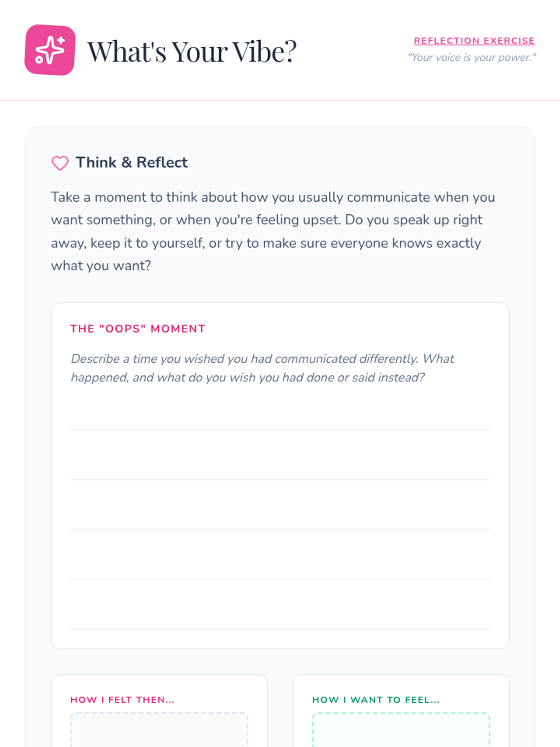Open the REFLECTION EXERCISE link
The height and width of the screenshot is (747, 560).
click(x=474, y=41)
